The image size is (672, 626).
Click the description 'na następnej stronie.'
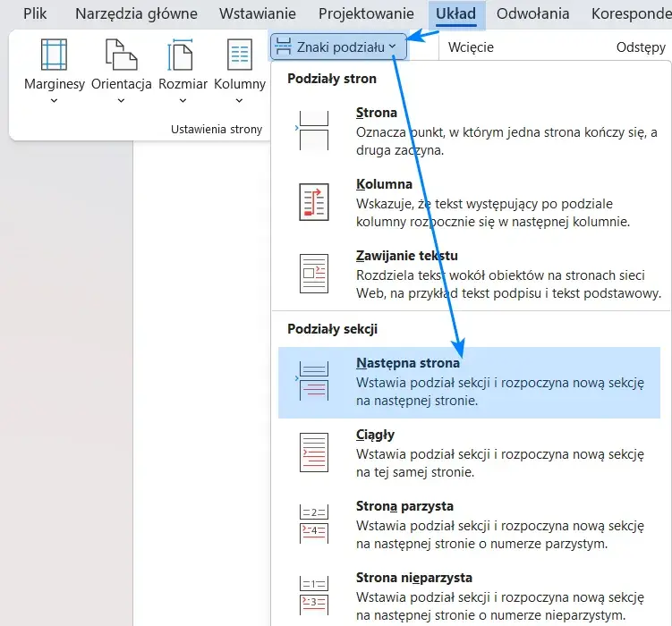(417, 401)
